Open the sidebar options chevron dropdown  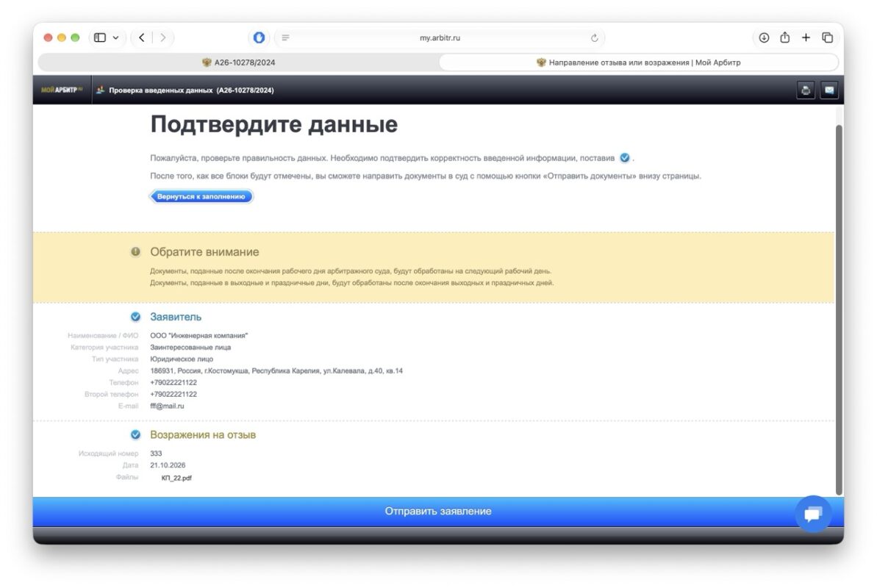(115, 37)
